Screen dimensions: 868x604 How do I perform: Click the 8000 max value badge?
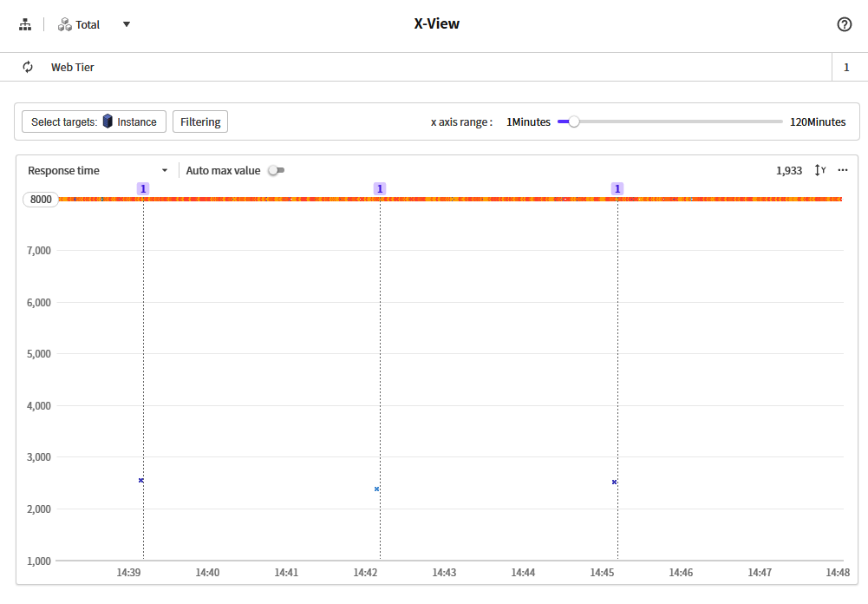click(42, 199)
